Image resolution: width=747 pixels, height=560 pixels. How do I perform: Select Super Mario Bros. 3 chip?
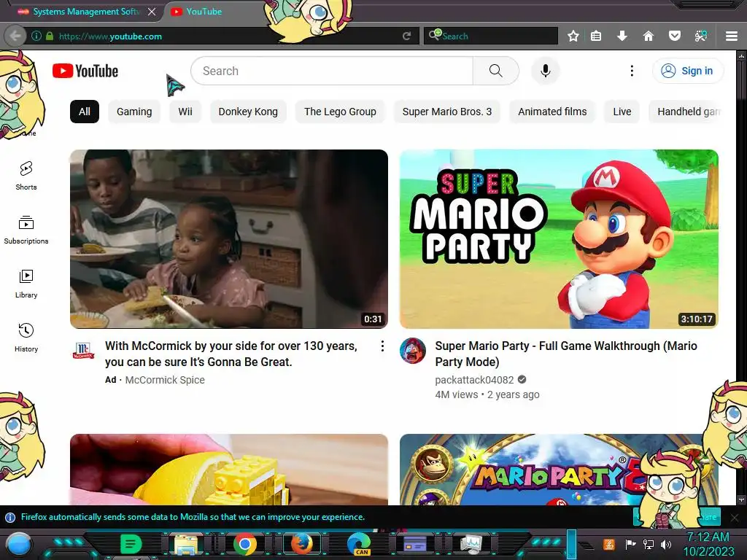point(447,112)
